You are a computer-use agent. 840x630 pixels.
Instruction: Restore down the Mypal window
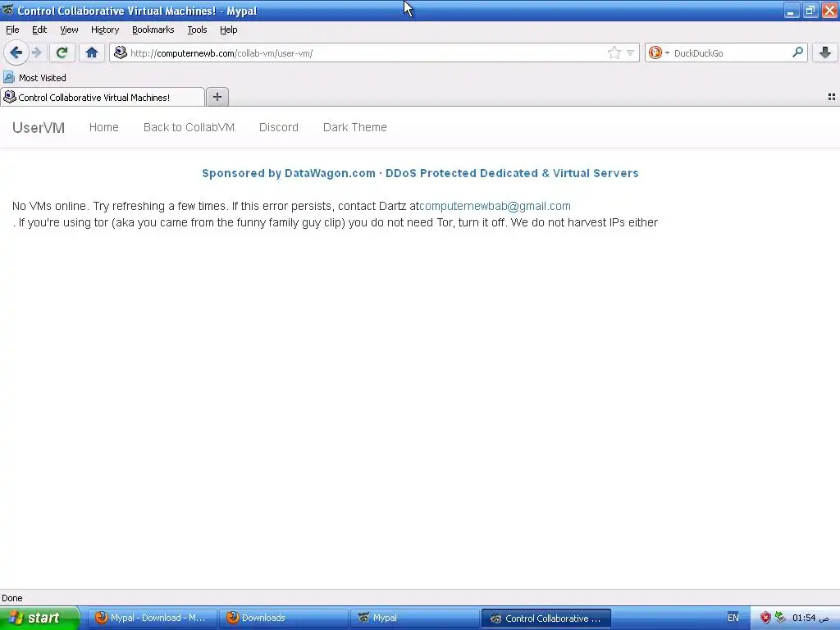pos(810,10)
